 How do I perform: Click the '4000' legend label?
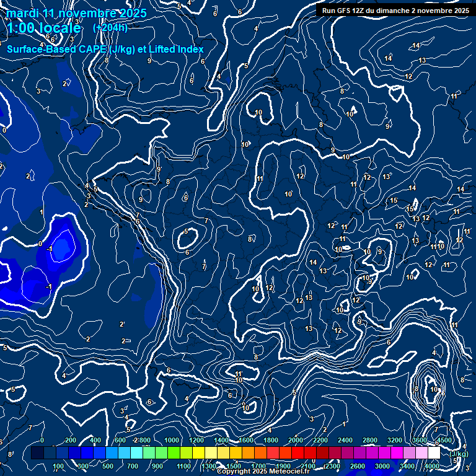click(431, 466)
